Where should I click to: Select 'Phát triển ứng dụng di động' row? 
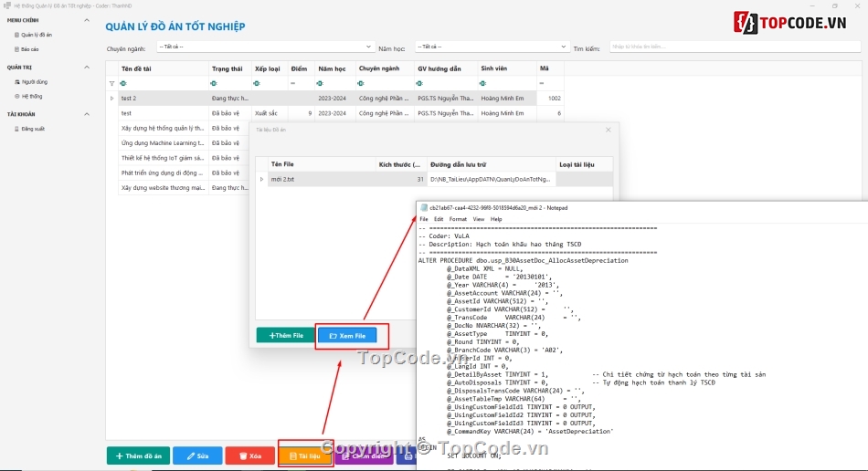[x=163, y=173]
